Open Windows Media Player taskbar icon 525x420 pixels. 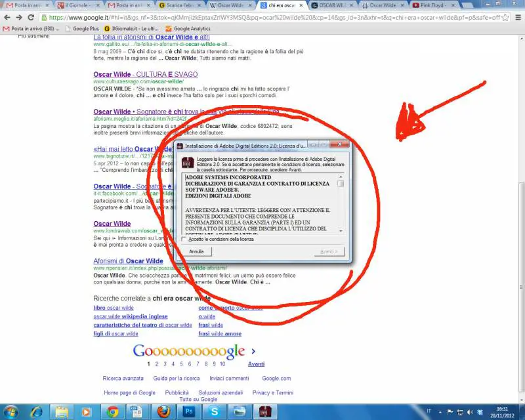click(86, 411)
